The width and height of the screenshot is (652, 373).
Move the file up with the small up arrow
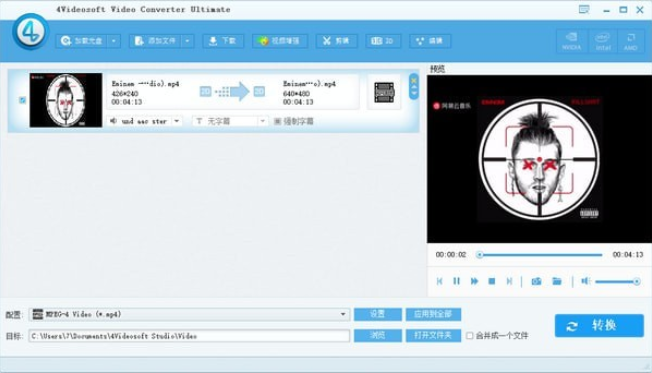[414, 87]
